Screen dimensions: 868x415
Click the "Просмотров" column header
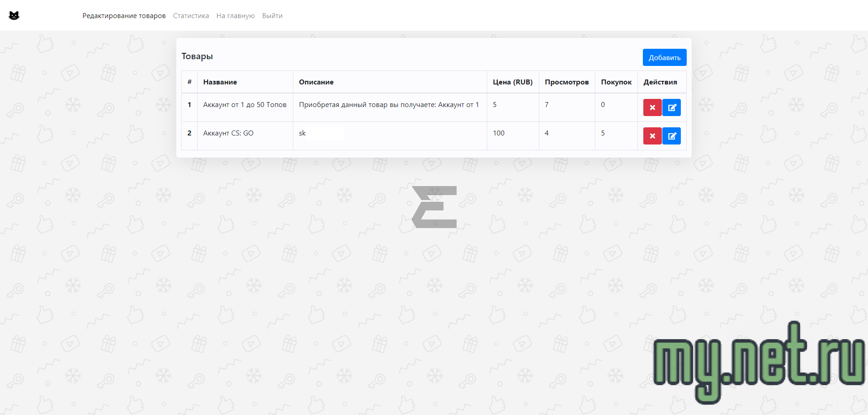tap(566, 82)
